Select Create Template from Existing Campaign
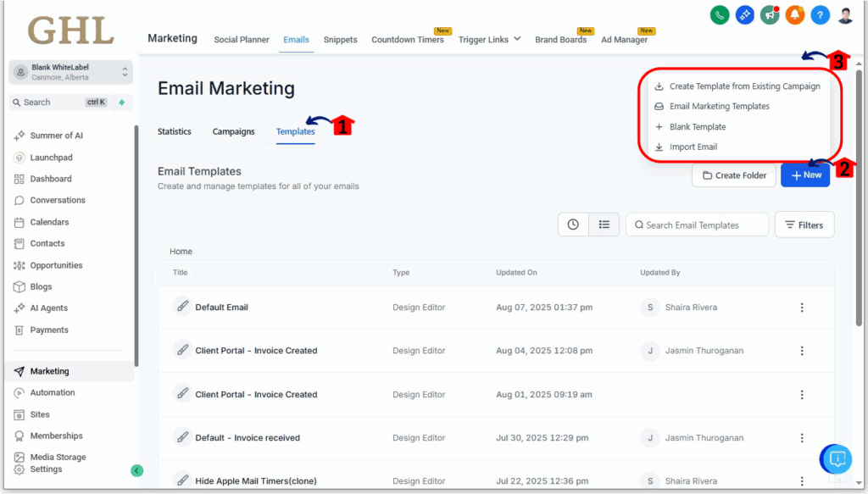 coord(737,86)
